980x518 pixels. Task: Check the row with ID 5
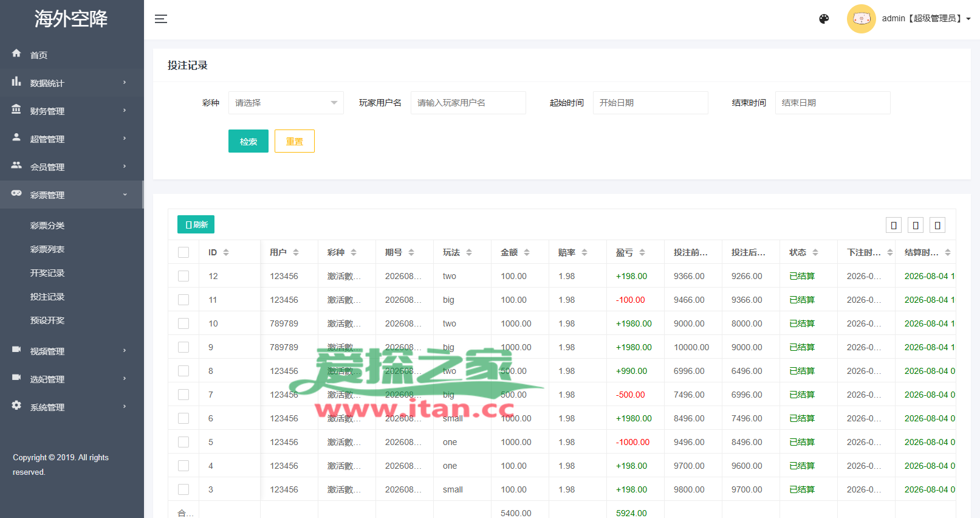coord(183,442)
